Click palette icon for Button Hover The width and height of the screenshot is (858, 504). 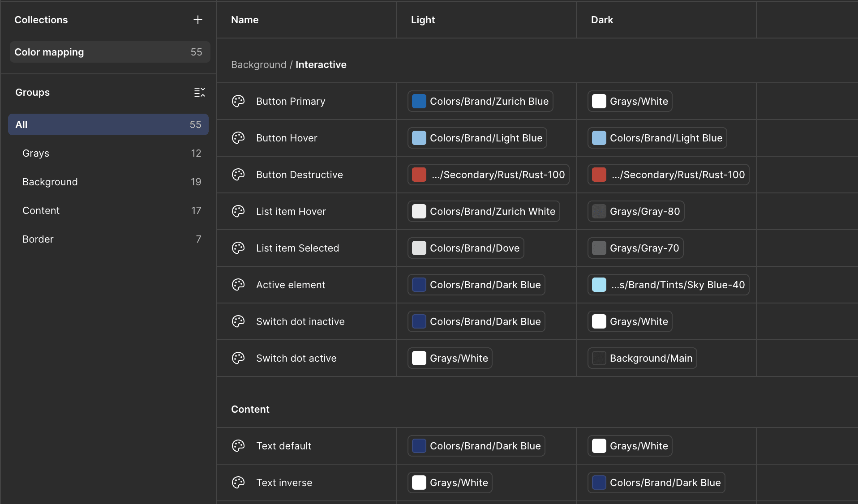(x=238, y=138)
